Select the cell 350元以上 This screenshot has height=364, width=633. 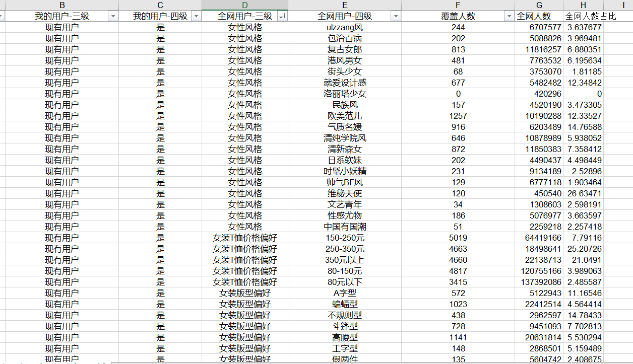point(345,260)
